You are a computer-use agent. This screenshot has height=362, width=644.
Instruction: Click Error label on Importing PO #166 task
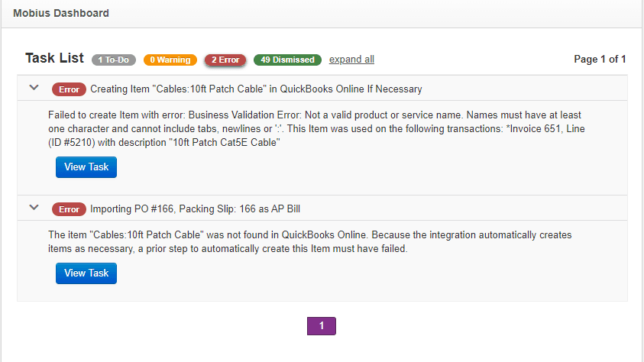[69, 209]
